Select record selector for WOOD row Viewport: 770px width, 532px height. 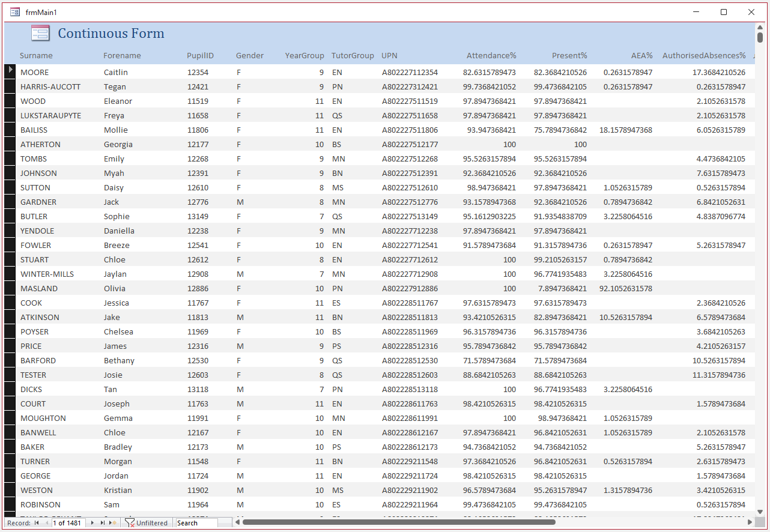pos(10,101)
